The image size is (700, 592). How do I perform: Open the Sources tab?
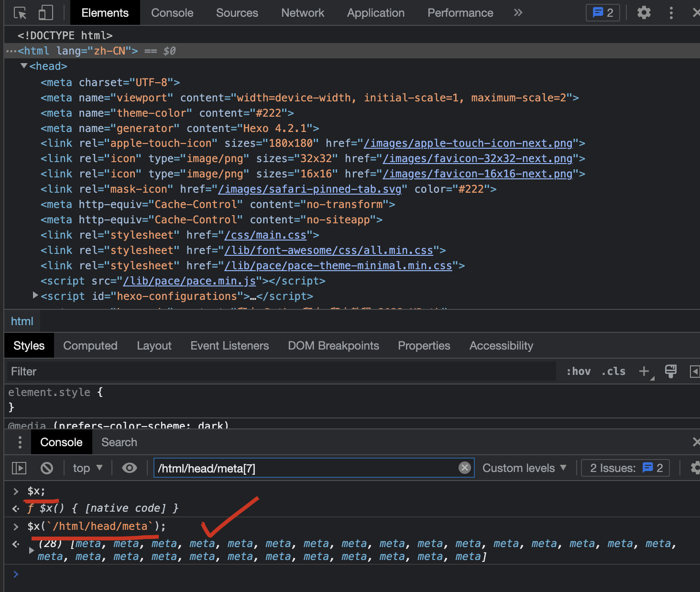click(237, 13)
